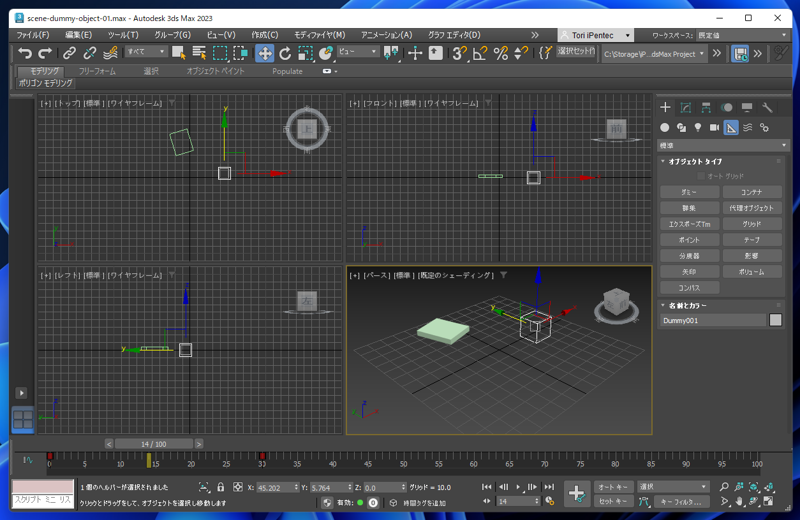
Task: Click the コンパス object type button
Action: [x=689, y=288]
